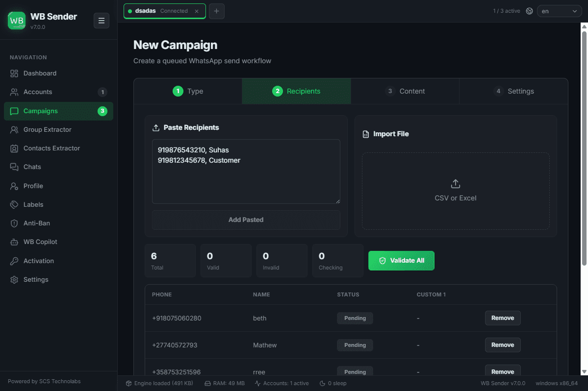
Task: Open WB Copilot robot section
Action: pos(58,242)
